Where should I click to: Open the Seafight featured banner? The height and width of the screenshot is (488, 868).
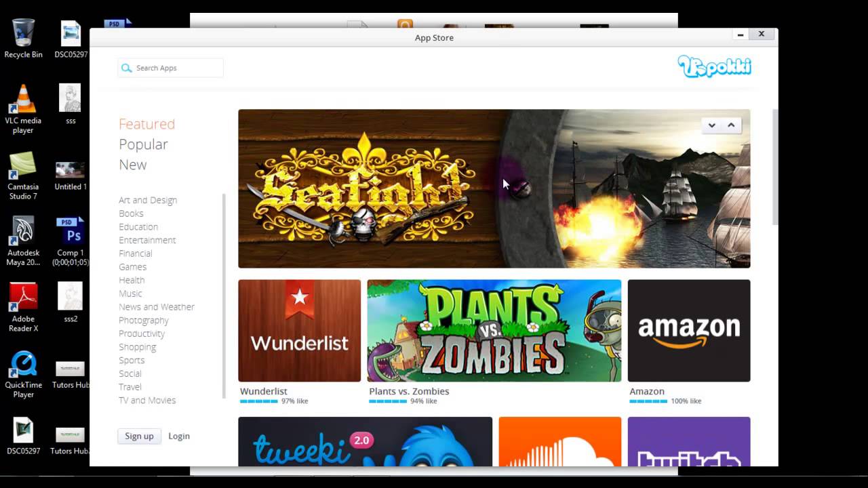point(494,188)
